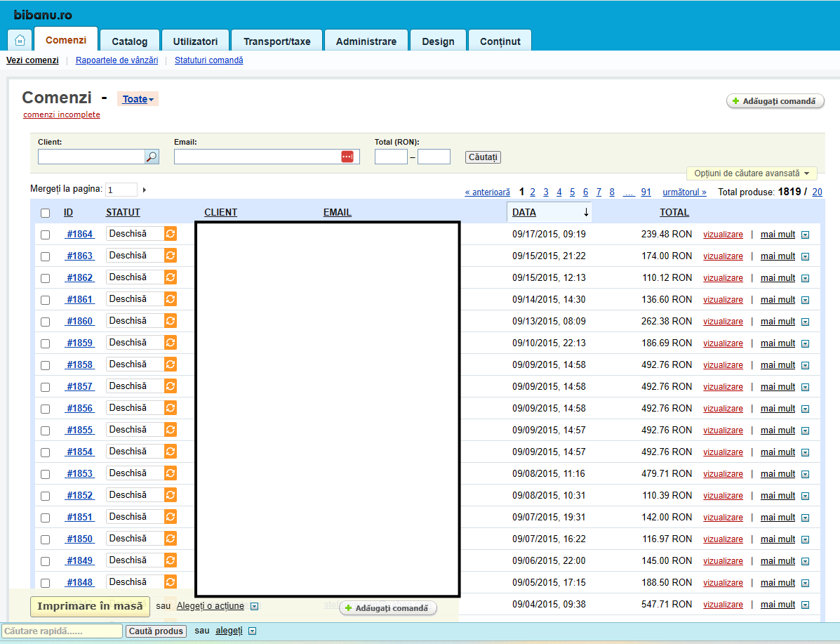Open mai mult dropdown for 239.48 RON order
This screenshot has height=644, width=840.
pos(805,235)
